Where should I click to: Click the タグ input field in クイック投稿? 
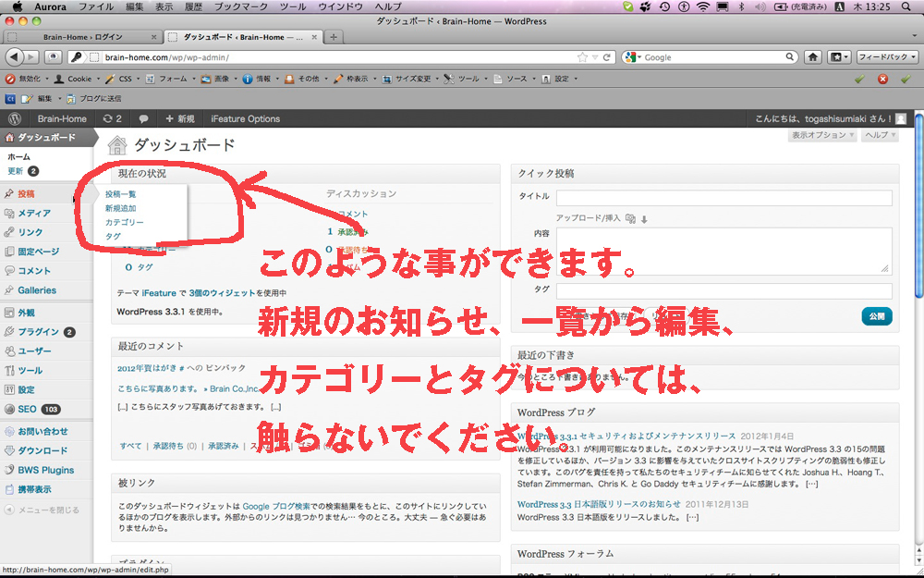(x=724, y=290)
